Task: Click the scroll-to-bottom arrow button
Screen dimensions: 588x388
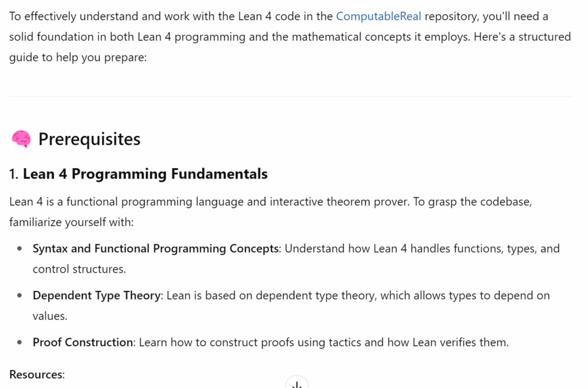Action: (x=297, y=383)
